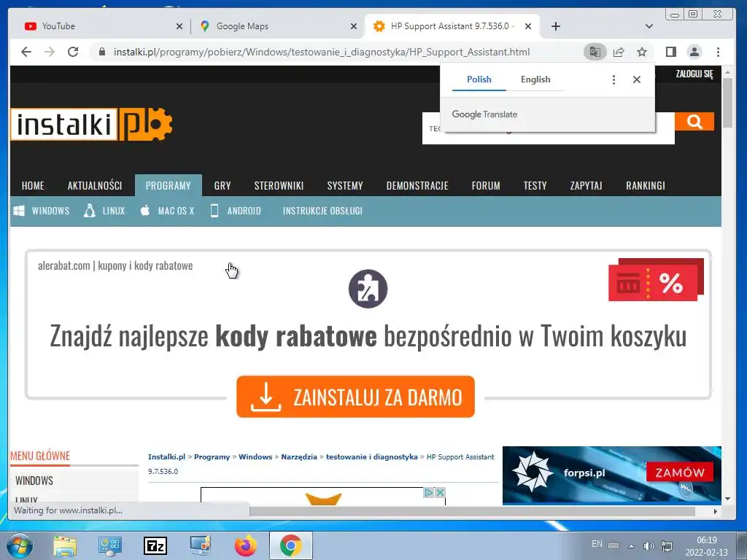
Task: Open a new browser tab
Action: coord(555,26)
